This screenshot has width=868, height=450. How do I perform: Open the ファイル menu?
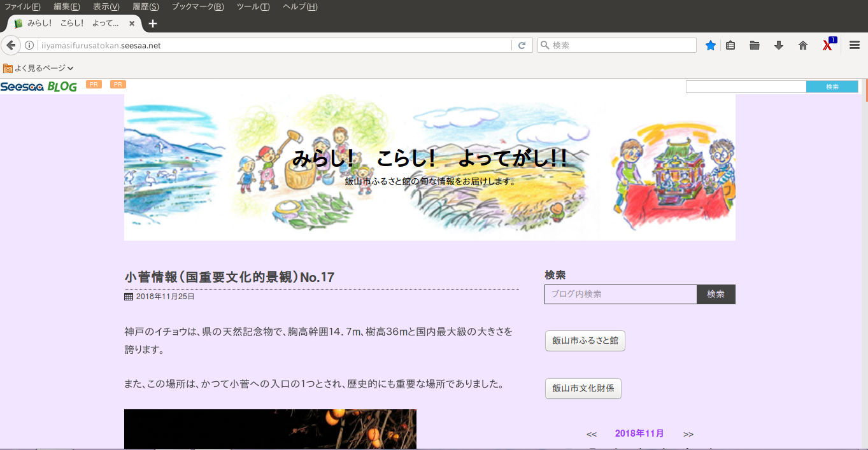coord(22,6)
